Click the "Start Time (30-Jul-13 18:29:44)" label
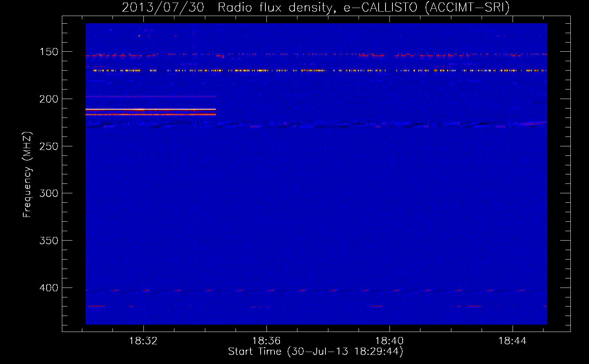589x364 pixels. [316, 352]
